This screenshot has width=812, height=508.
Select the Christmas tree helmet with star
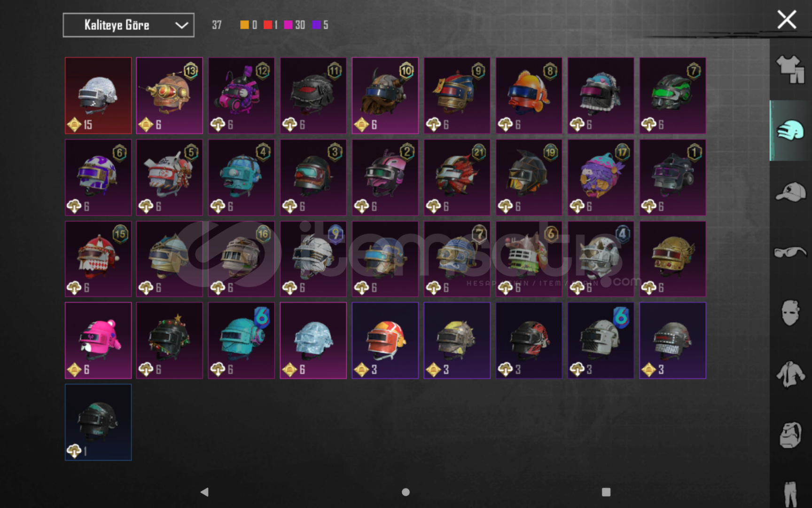[170, 341]
